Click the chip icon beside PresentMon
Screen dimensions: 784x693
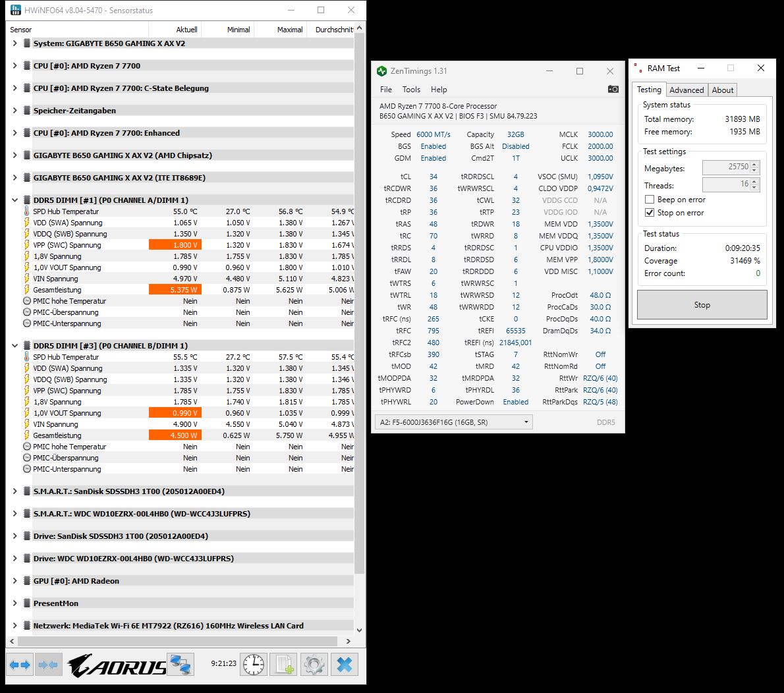pos(27,603)
